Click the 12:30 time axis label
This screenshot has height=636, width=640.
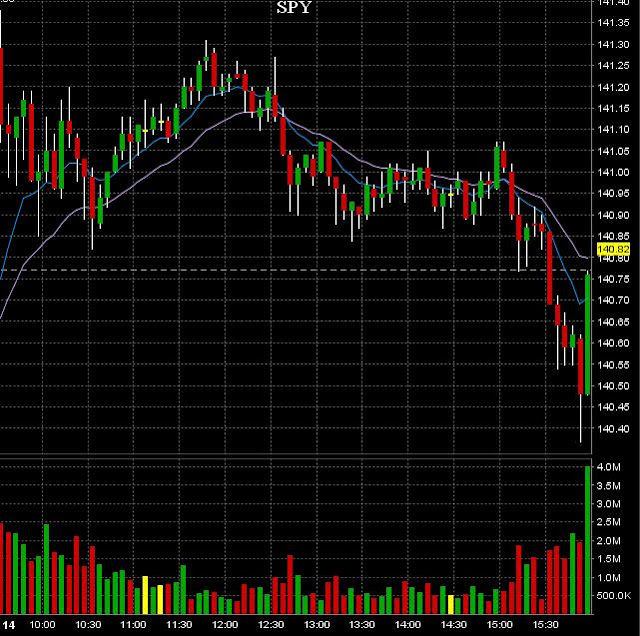[271, 625]
